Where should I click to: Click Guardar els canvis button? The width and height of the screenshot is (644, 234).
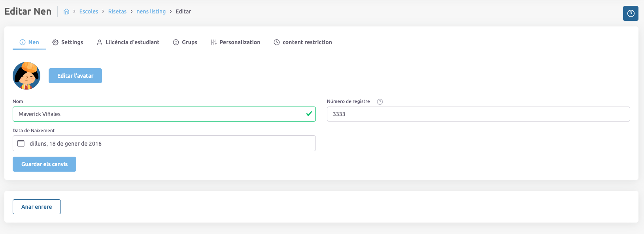(44, 164)
